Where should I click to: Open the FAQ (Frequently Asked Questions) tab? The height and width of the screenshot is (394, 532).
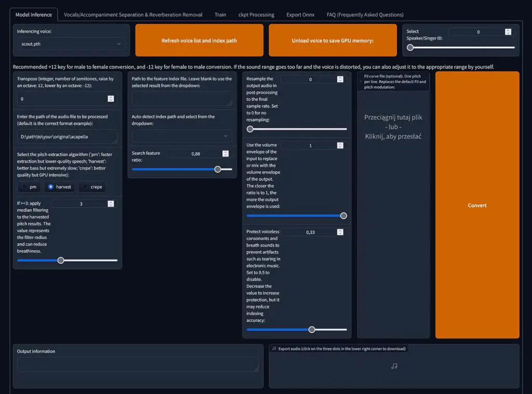pos(365,15)
